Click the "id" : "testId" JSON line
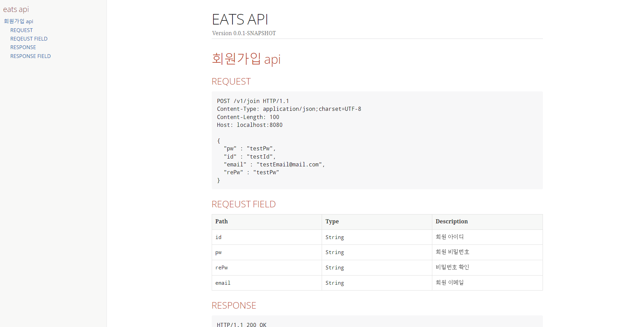 (250, 157)
